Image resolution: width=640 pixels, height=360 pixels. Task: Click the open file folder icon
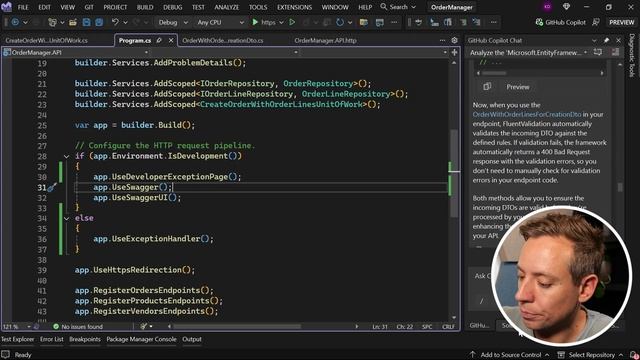pos(73,22)
